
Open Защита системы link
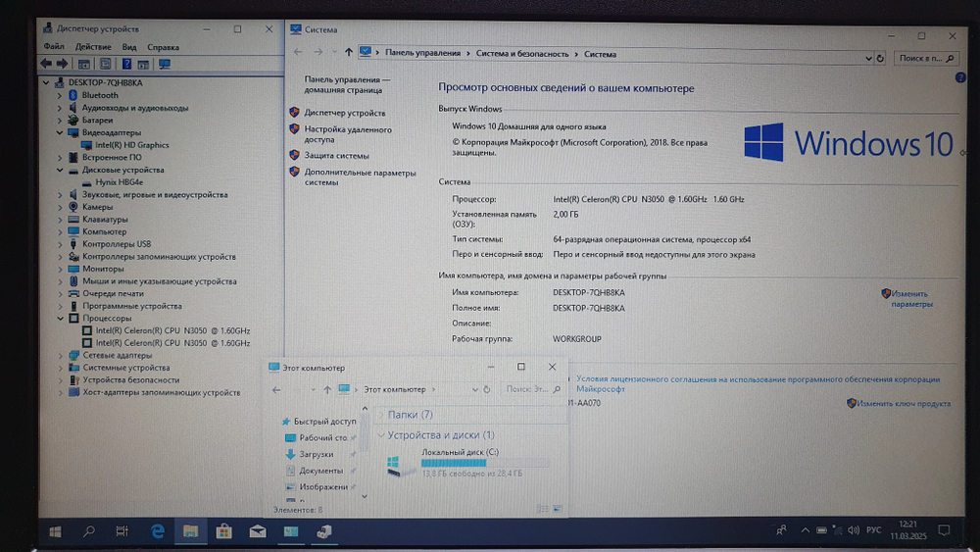[x=336, y=156]
